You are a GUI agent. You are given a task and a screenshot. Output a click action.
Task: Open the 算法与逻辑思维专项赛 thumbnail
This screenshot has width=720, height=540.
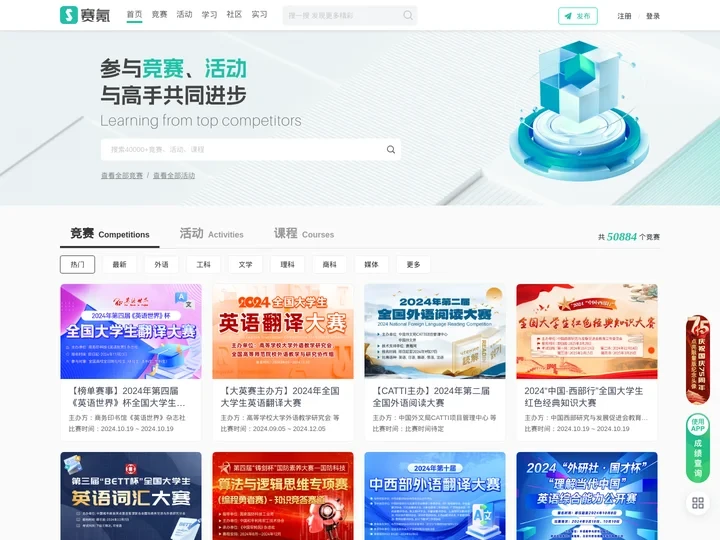[283, 496]
